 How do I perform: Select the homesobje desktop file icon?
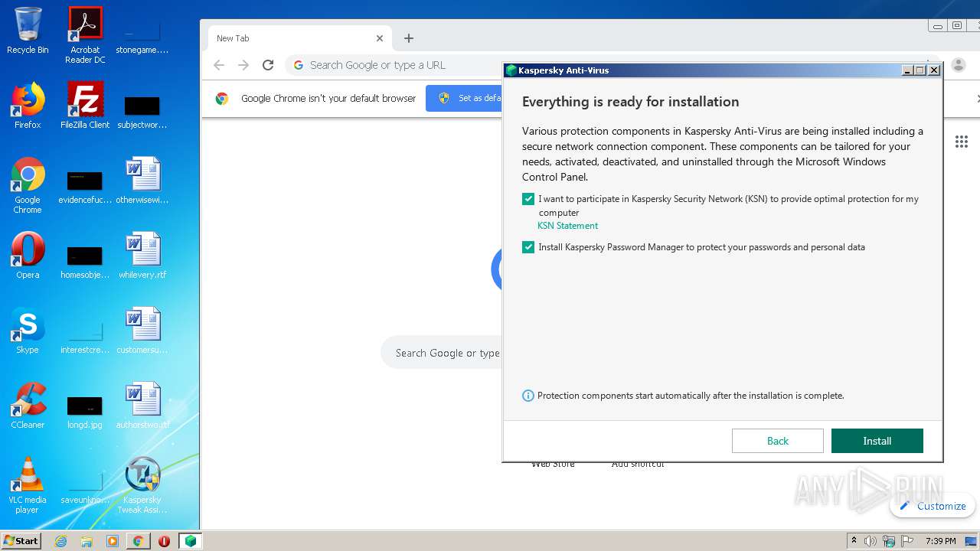pos(85,261)
